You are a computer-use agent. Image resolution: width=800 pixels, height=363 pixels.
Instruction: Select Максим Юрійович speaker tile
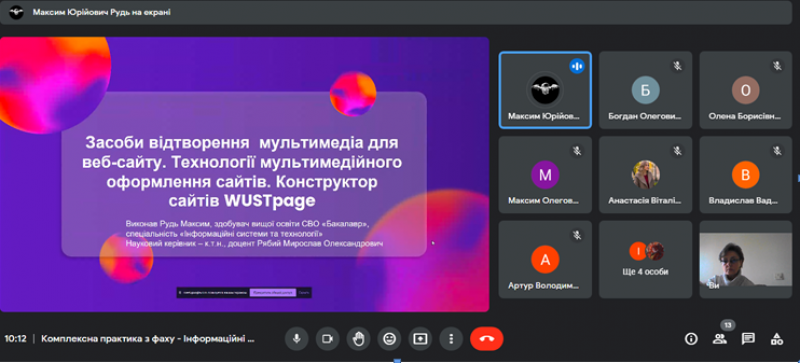(x=545, y=90)
